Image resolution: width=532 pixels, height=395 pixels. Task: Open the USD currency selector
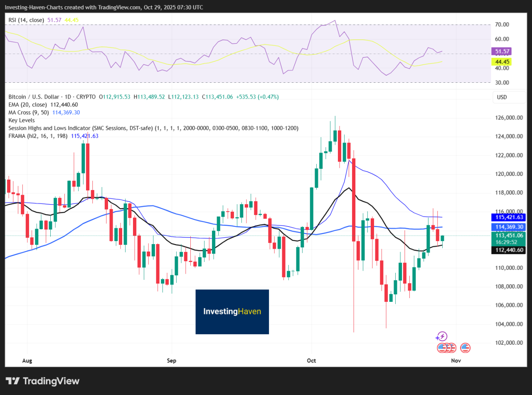point(509,97)
